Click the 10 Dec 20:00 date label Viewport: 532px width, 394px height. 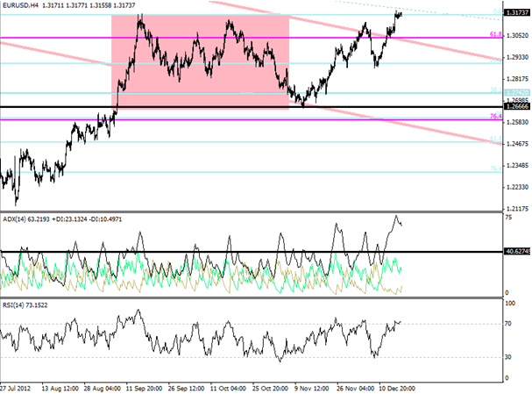(397, 388)
